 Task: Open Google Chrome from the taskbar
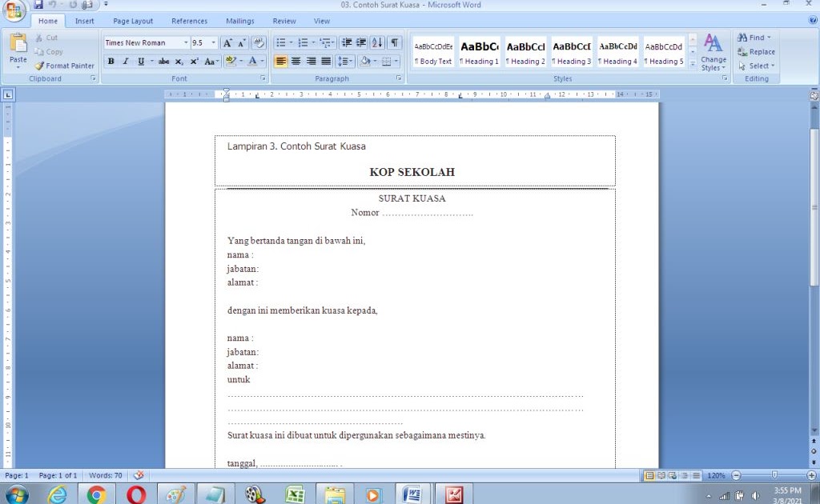pyautogui.click(x=96, y=493)
